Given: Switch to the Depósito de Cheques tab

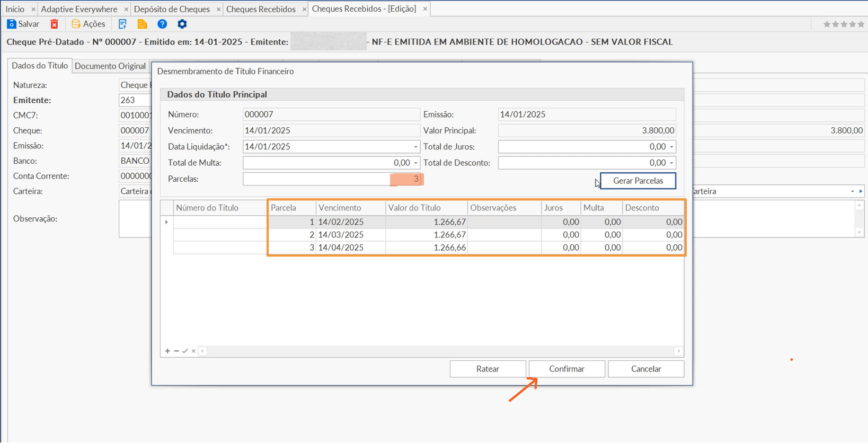Looking at the screenshot, I should pyautogui.click(x=172, y=9).
